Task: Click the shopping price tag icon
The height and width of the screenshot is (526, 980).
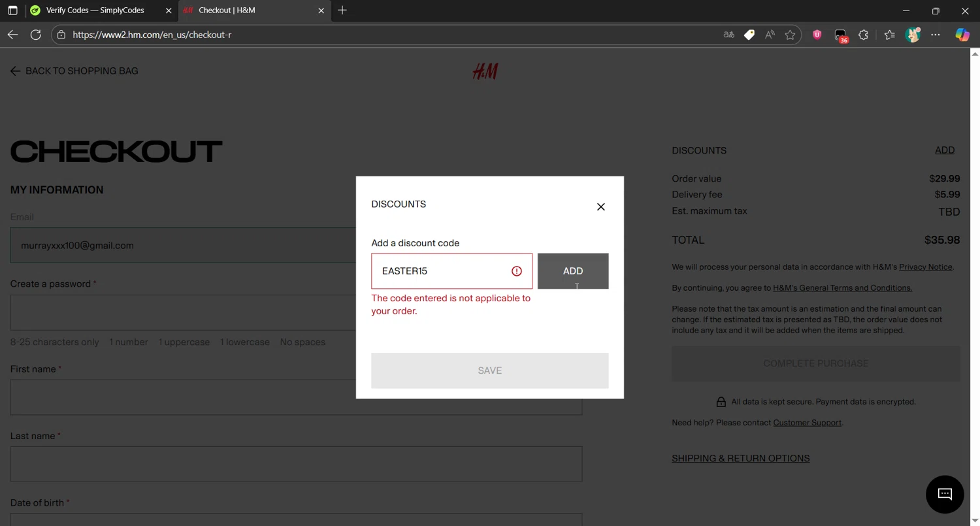Action: point(749,35)
